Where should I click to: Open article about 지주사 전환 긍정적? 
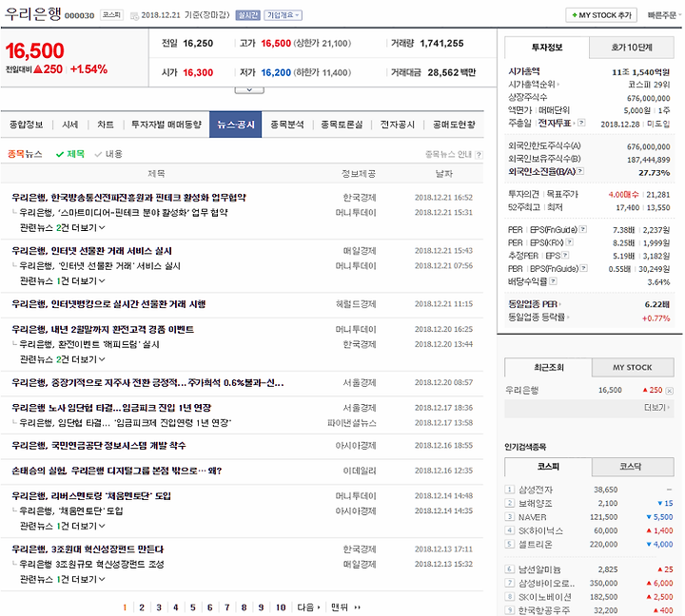[x=147, y=383]
